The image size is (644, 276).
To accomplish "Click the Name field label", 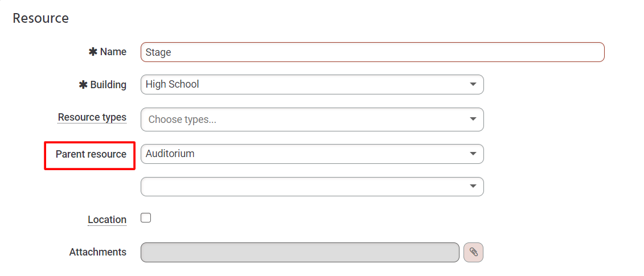I will click(113, 52).
